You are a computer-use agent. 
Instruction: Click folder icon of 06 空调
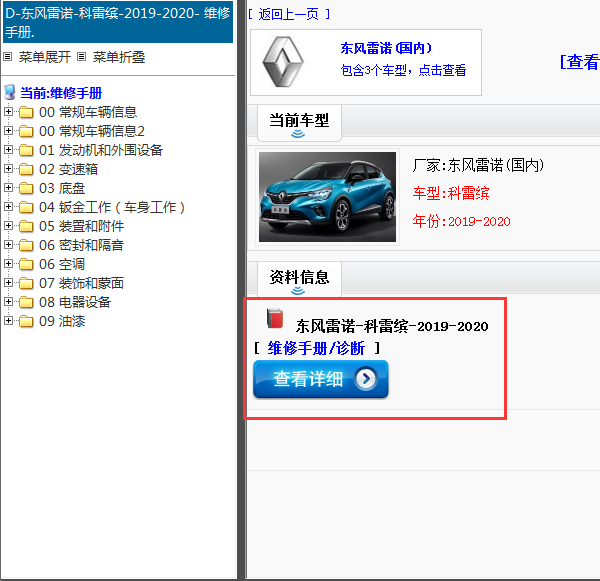pyautogui.click(x=26, y=264)
